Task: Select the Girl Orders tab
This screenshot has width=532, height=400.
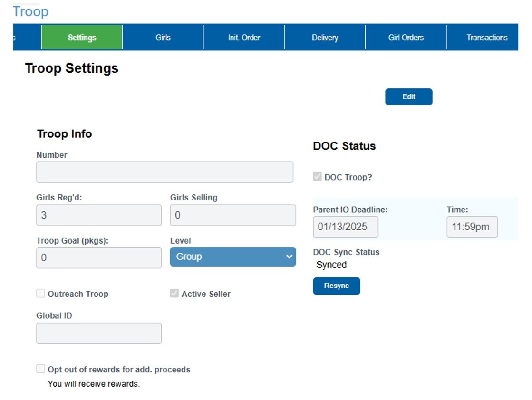Action: 406,38
